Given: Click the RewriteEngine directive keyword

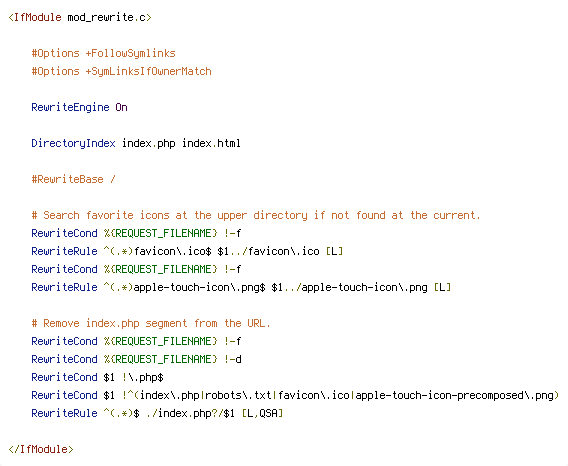Looking at the screenshot, I should 70,108.
